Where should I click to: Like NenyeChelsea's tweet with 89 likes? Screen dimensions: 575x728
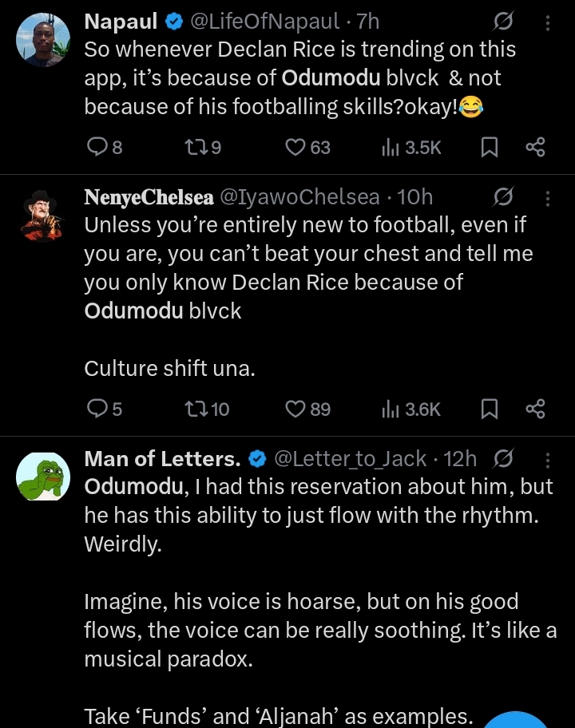coord(296,409)
